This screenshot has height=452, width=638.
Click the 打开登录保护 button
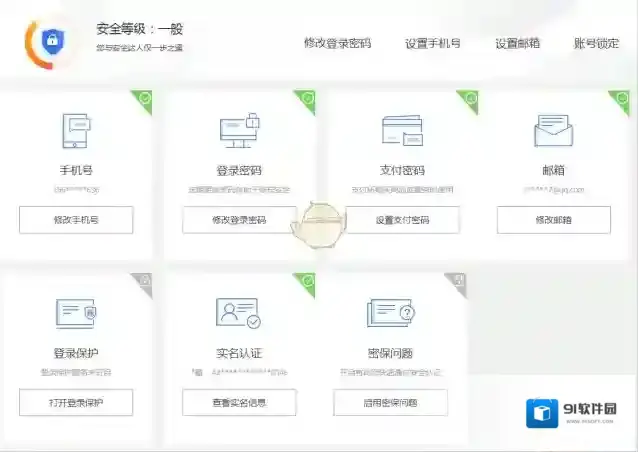tap(76, 403)
